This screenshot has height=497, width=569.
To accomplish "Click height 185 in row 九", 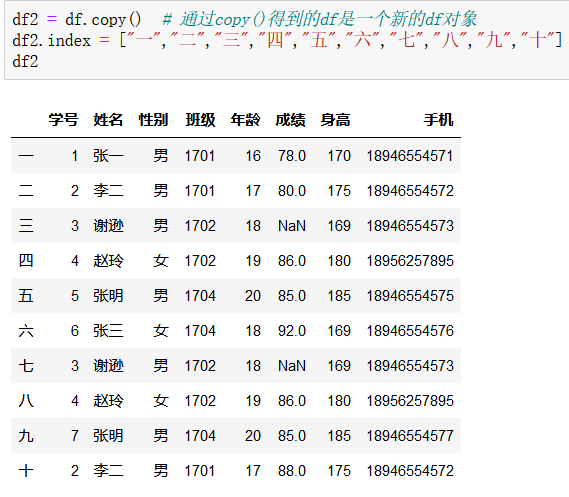I will coord(339,435).
